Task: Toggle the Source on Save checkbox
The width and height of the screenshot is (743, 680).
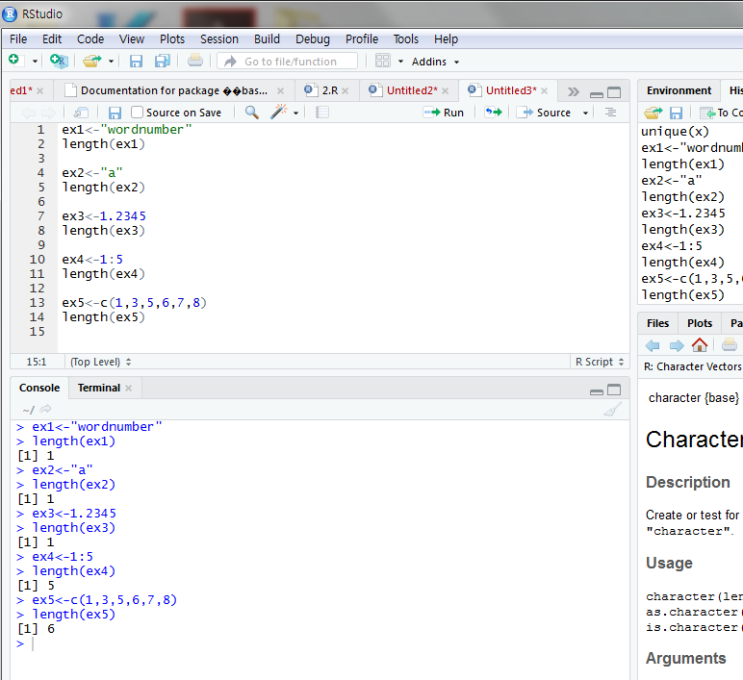Action: click(x=137, y=112)
